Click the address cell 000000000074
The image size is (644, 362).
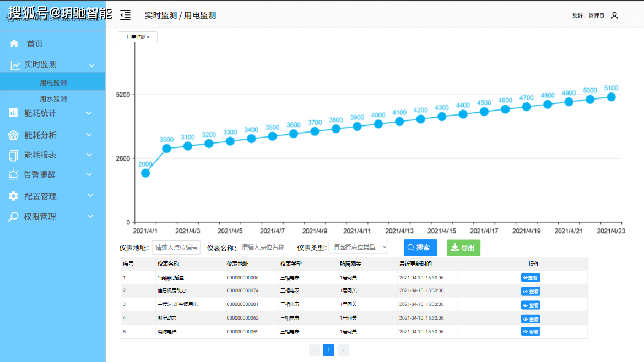click(x=243, y=290)
